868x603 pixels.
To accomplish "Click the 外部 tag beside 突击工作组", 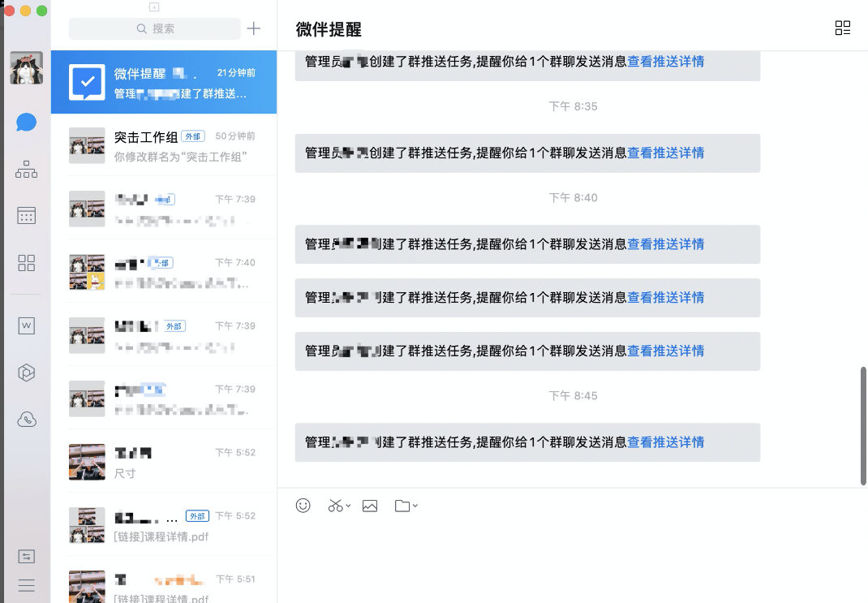I will click(x=192, y=136).
